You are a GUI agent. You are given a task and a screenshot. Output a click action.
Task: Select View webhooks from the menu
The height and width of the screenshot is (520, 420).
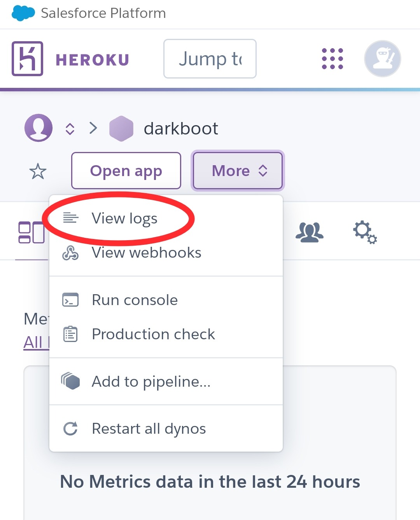coord(166,253)
